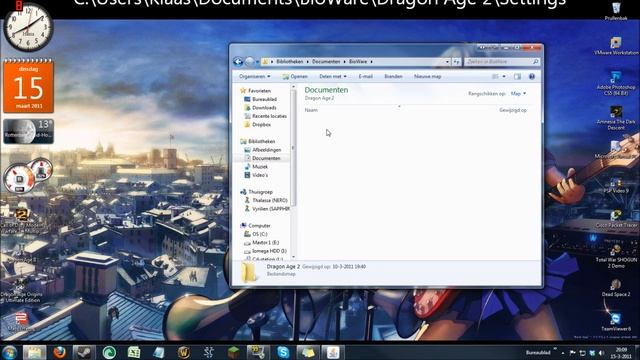Open the Prullenbak recycle bin icon
Screen dimensions: 640x360
(616, 11)
